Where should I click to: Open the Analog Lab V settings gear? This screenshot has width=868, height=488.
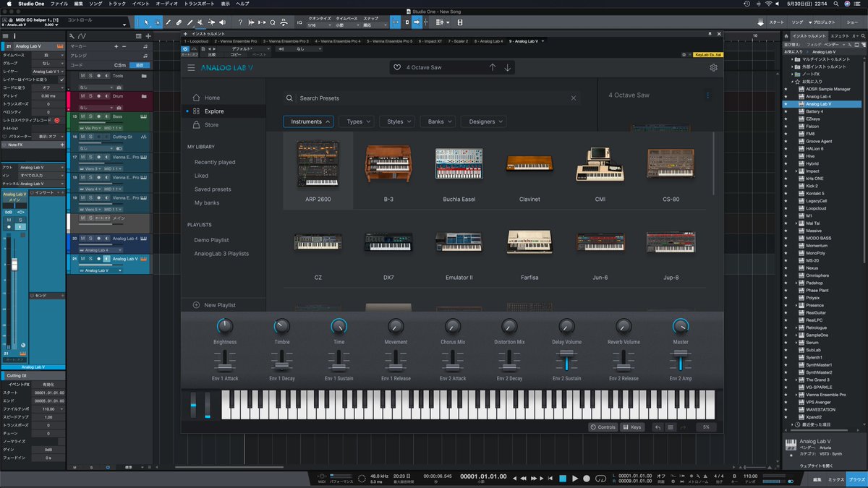(x=713, y=67)
